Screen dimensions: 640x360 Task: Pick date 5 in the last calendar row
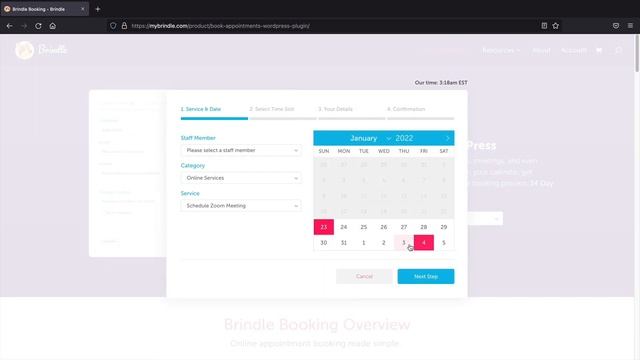[x=444, y=242]
